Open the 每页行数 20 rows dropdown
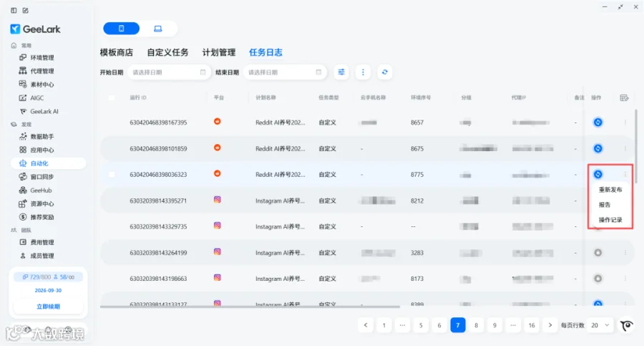Image resolution: width=644 pixels, height=346 pixels. (600, 325)
